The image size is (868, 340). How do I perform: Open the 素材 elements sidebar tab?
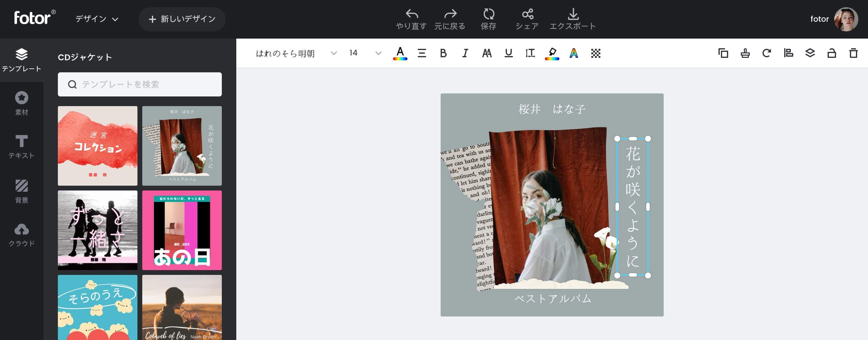pyautogui.click(x=22, y=103)
